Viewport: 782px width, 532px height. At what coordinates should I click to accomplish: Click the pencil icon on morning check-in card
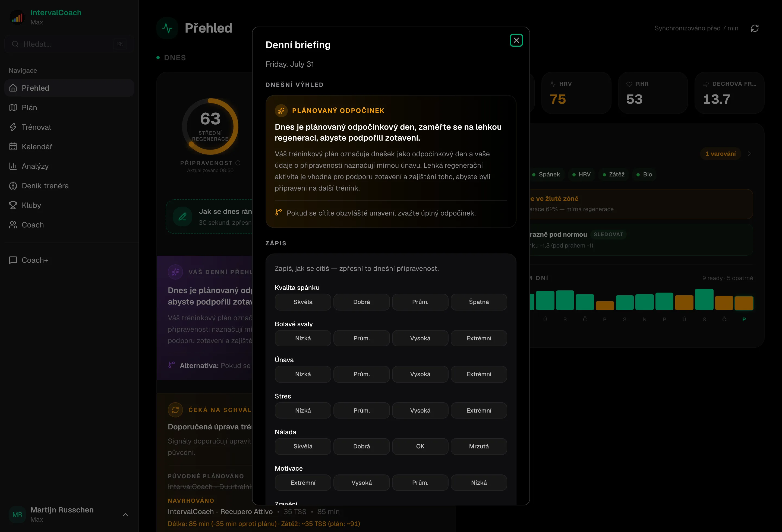(x=182, y=217)
